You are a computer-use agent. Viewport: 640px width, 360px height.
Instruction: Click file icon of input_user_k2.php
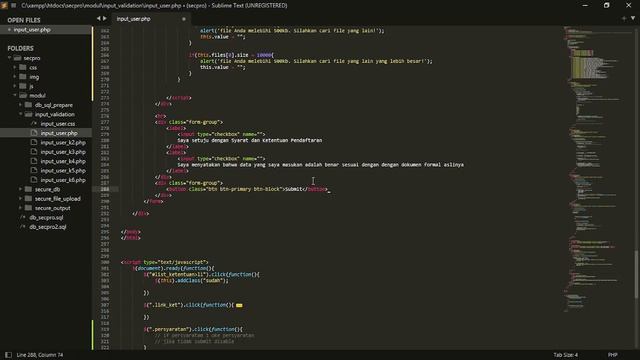[x=34, y=142]
